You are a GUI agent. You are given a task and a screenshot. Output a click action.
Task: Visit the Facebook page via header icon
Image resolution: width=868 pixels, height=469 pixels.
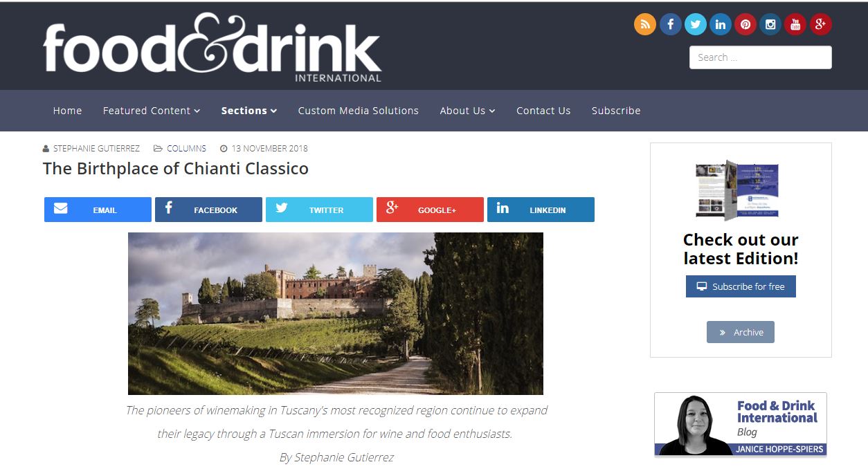tap(670, 24)
